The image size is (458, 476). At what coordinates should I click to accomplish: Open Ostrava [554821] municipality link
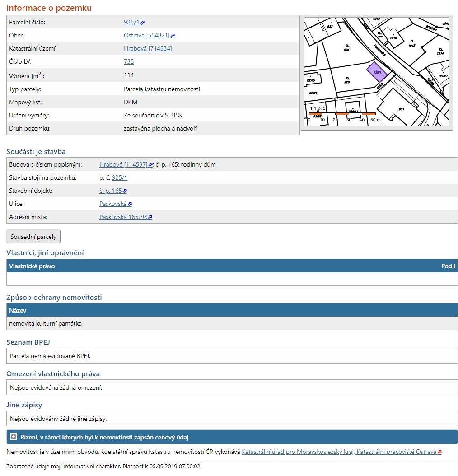coord(146,35)
